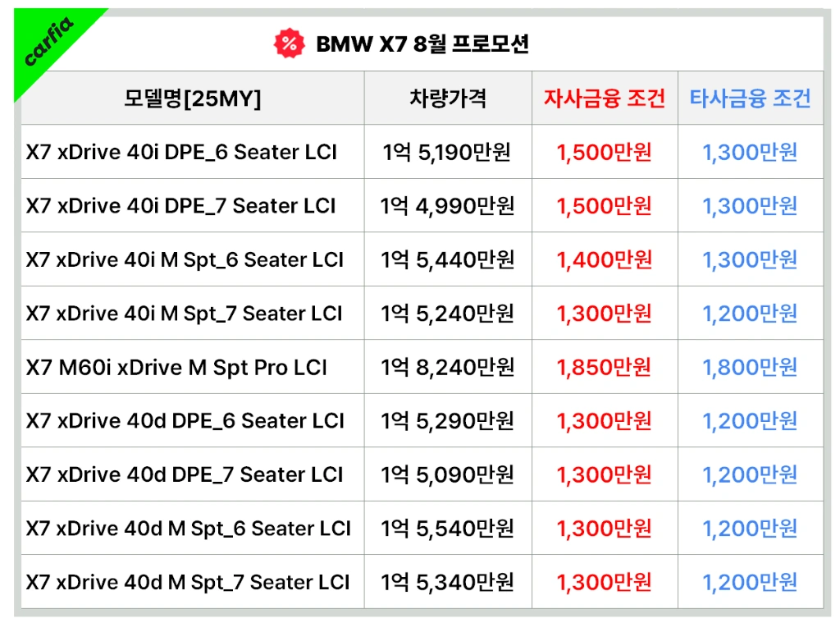Screen dimensions: 840x623
Task: Click blue 1,300만원 in 40i DPE_6 Seater row
Action: click(x=750, y=153)
